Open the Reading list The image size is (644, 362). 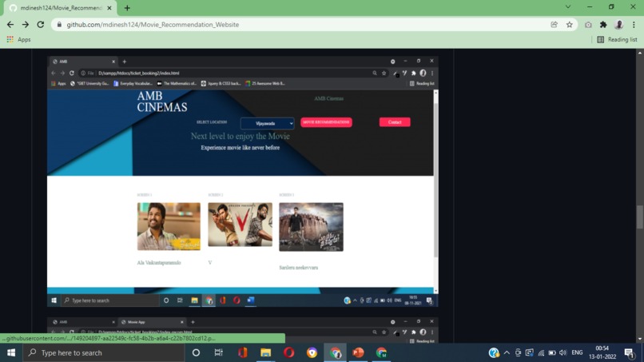click(x=618, y=39)
